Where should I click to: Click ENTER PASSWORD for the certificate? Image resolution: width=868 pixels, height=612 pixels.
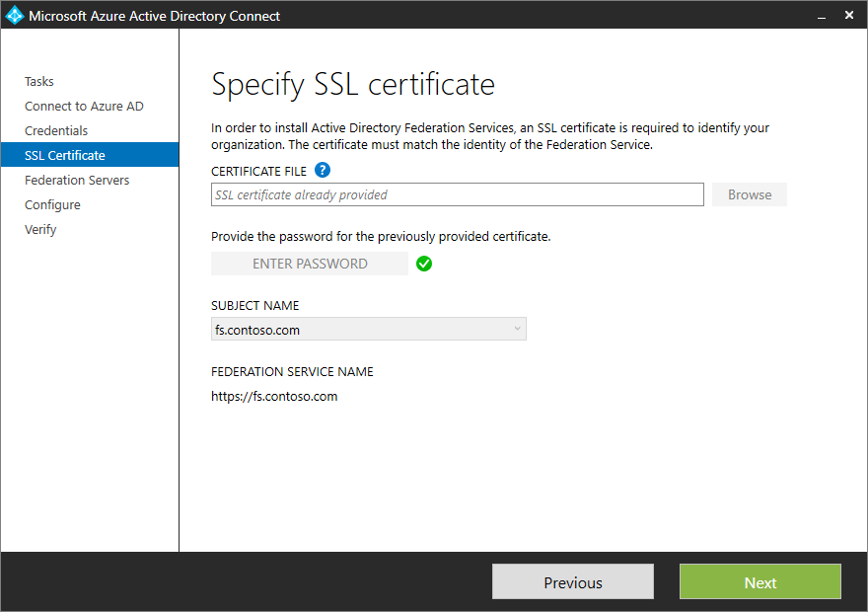pyautogui.click(x=309, y=264)
